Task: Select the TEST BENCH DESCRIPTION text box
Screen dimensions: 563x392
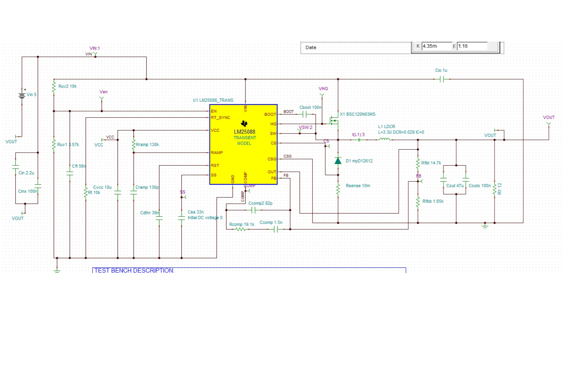Action: pos(249,270)
